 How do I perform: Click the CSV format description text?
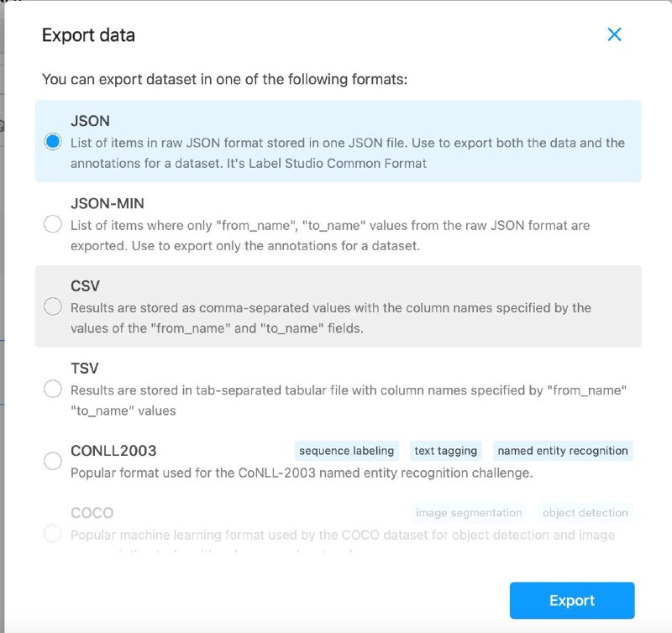tap(331, 318)
